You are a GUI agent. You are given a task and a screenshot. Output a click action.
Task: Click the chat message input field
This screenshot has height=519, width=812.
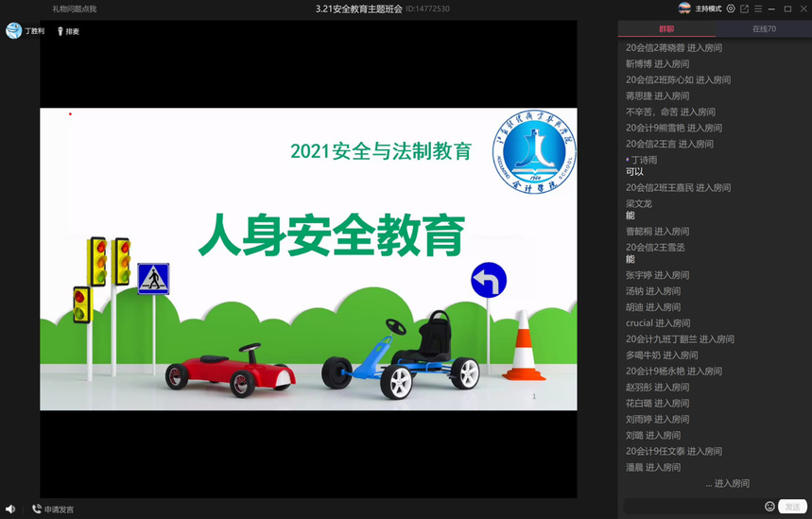pyautogui.click(x=691, y=507)
